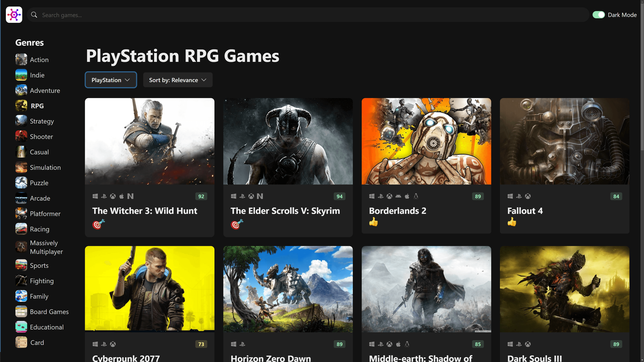The width and height of the screenshot is (644, 362).
Task: Click the Adventure genre label
Action: (x=45, y=91)
